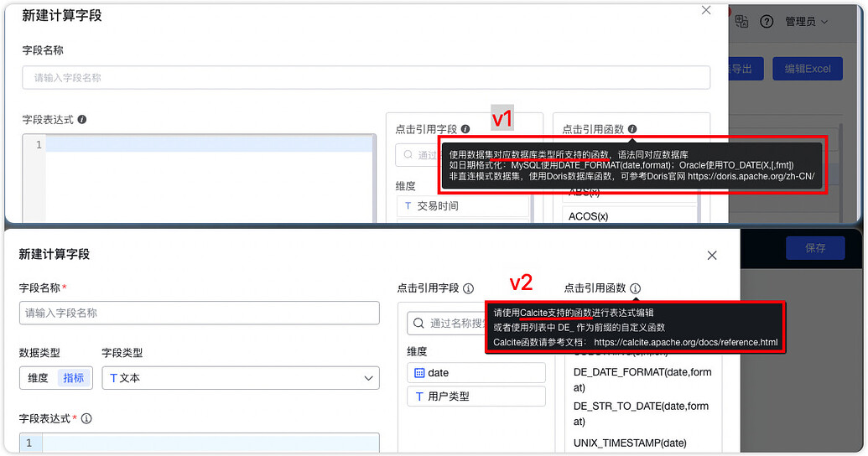The image size is (868, 456).
Task: Click the language translate icon in top bar
Action: (x=741, y=21)
